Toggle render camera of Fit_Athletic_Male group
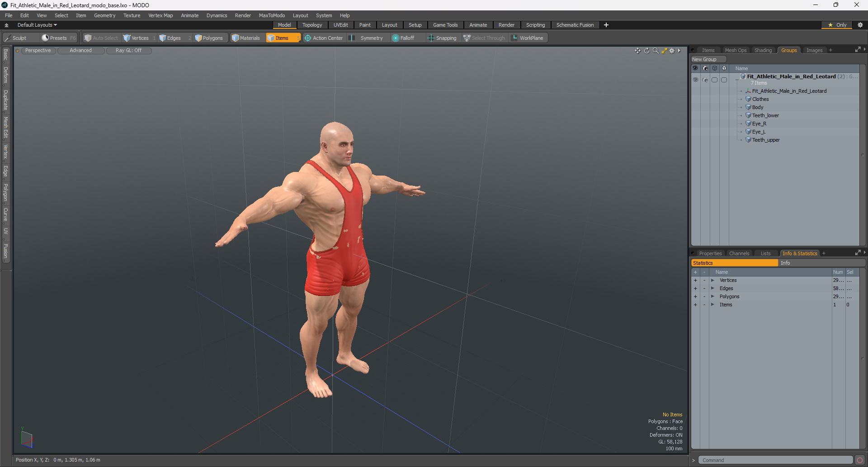The width and height of the screenshot is (868, 467). pyautogui.click(x=705, y=80)
